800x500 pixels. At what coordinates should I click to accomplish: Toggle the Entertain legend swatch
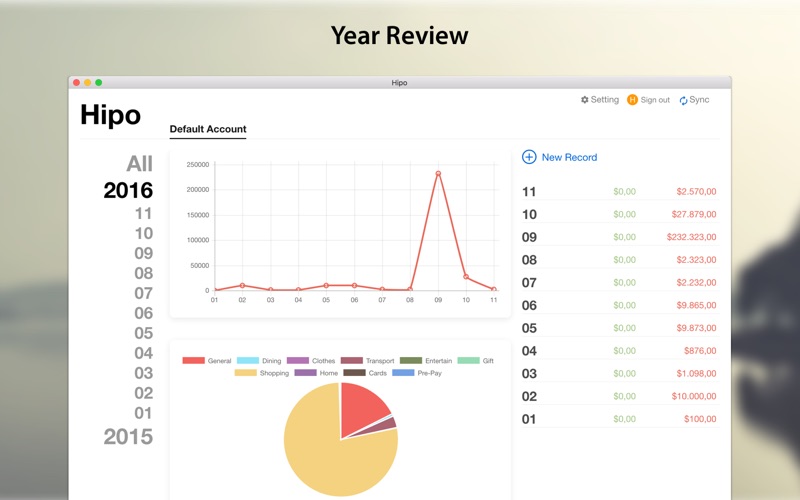[411, 360]
